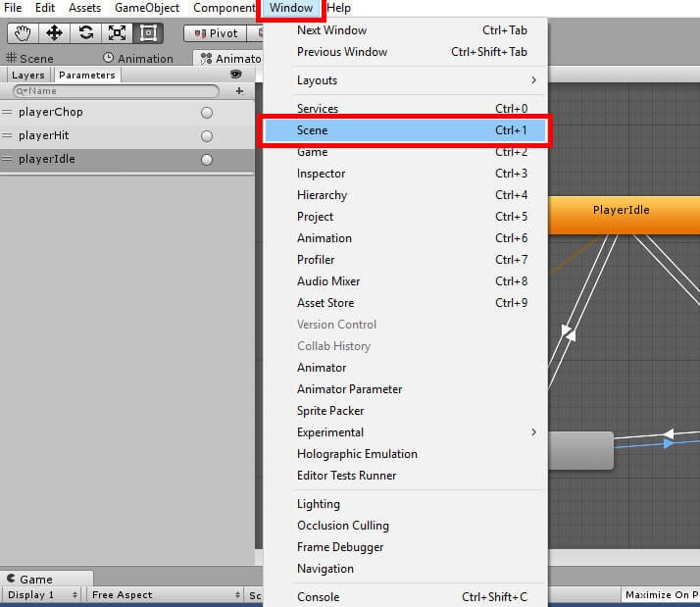700x607 pixels.
Task: Open the GameObject menu
Action: (147, 8)
